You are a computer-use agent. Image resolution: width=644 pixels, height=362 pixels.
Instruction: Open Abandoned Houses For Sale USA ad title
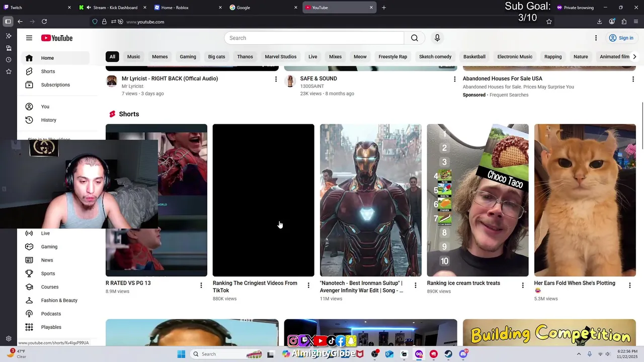click(503, 79)
